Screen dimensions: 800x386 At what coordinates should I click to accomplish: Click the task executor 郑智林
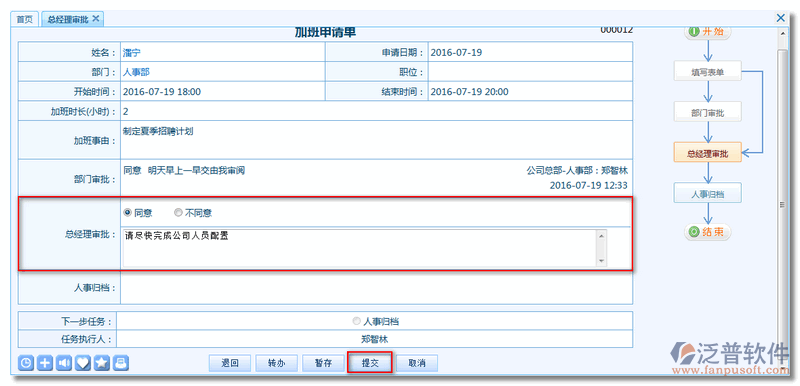tap(375, 339)
